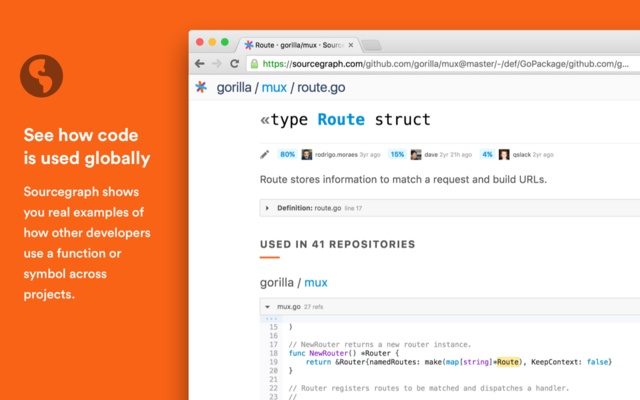Close the Route gorilla/mux browser tab
Image resolution: width=640 pixels, height=400 pixels.
pyautogui.click(x=351, y=45)
